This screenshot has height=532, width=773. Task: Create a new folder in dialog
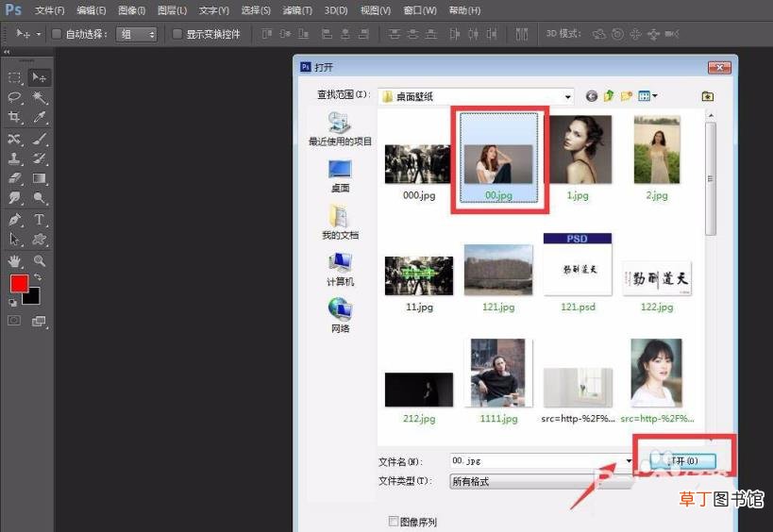(x=626, y=96)
